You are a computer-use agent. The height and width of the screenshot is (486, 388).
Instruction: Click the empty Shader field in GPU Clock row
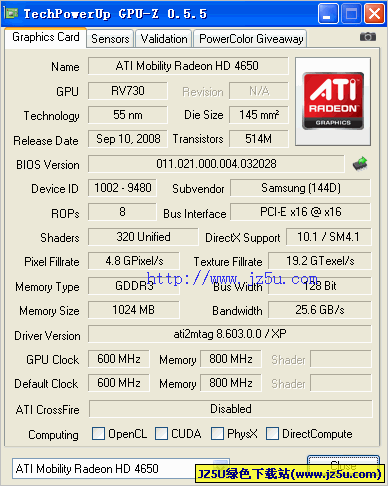pos(341,359)
